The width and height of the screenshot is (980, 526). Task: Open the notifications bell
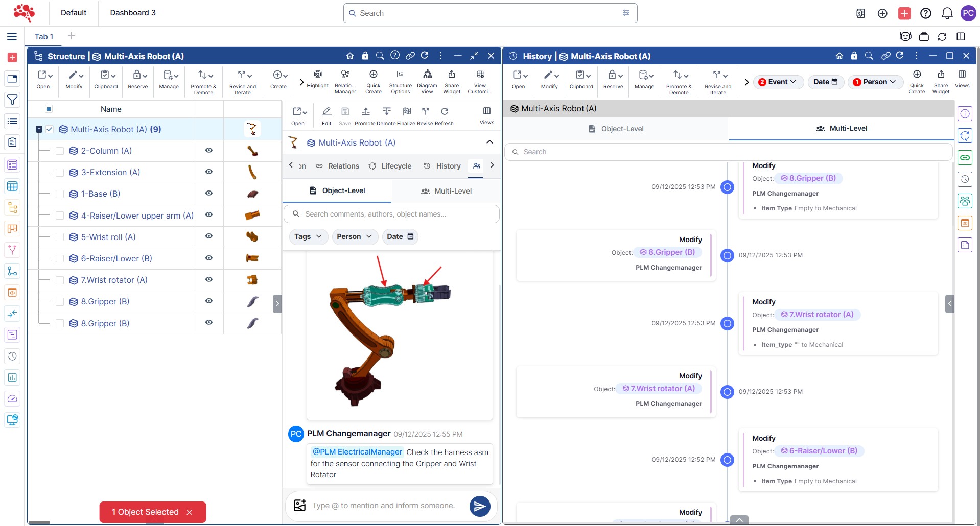[947, 13]
